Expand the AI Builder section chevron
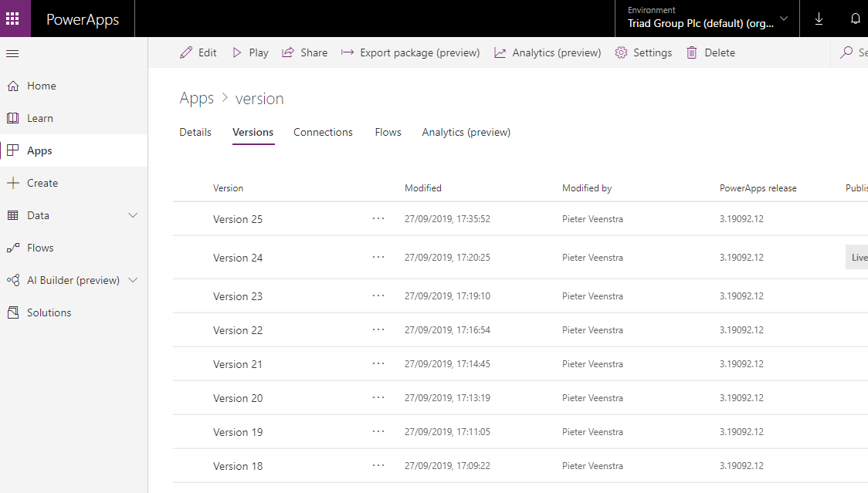868x493 pixels. 133,280
